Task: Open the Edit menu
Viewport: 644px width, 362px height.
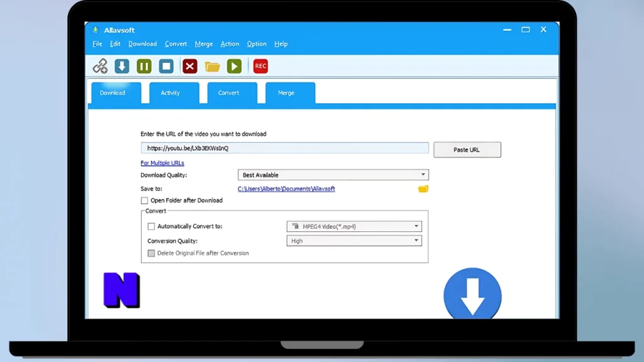Action: [115, 44]
